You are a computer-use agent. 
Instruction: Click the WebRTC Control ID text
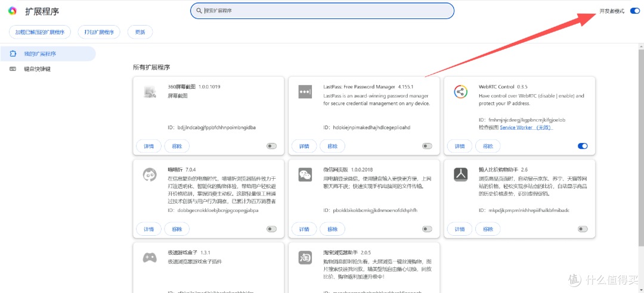coord(522,120)
